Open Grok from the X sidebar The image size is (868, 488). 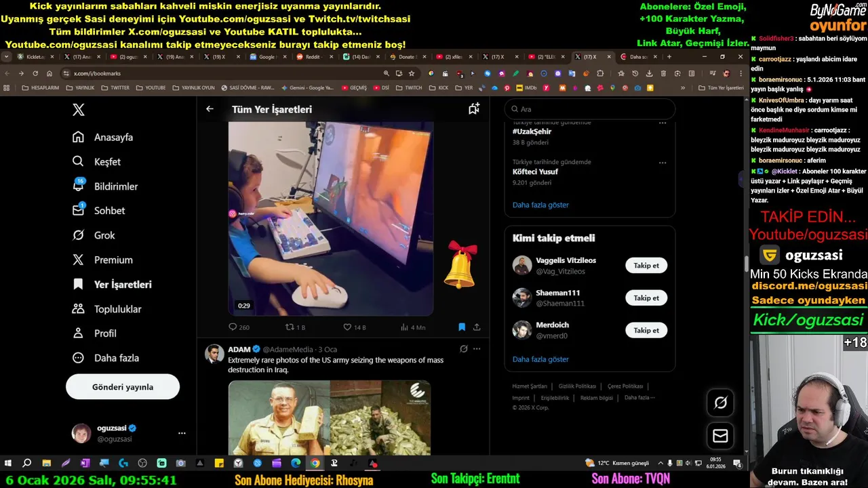click(94, 235)
